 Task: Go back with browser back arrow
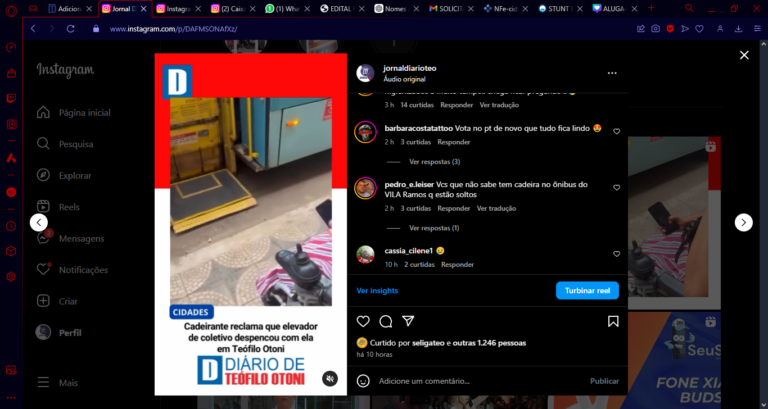[x=33, y=29]
